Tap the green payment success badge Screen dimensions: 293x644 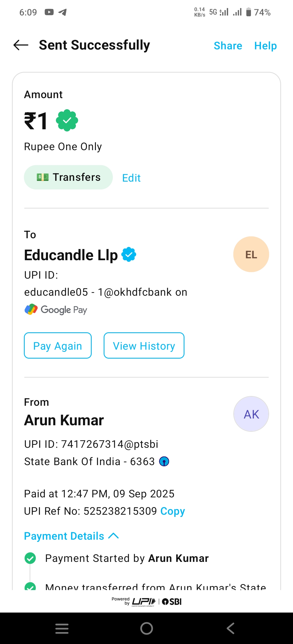click(x=67, y=120)
